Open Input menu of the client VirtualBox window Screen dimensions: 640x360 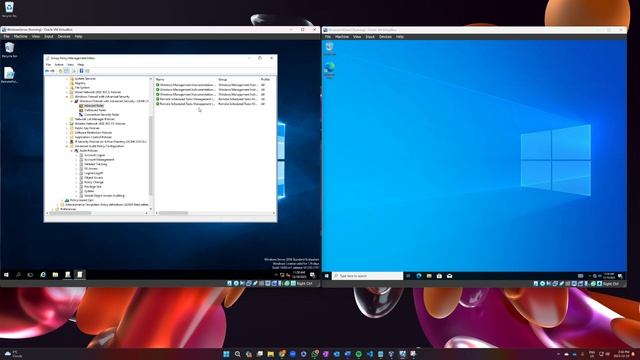[x=370, y=37]
